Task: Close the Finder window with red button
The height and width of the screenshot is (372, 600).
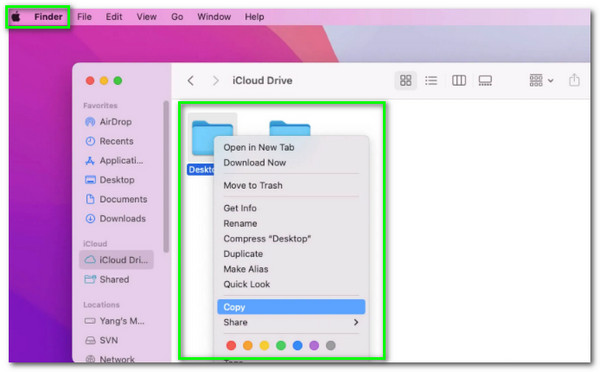Action: pyautogui.click(x=90, y=81)
